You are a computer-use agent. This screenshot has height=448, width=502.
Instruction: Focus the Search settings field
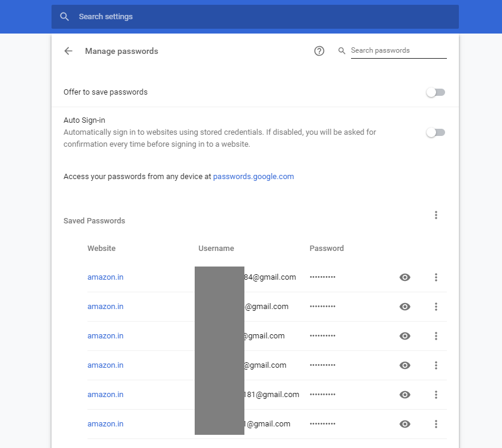[255, 17]
